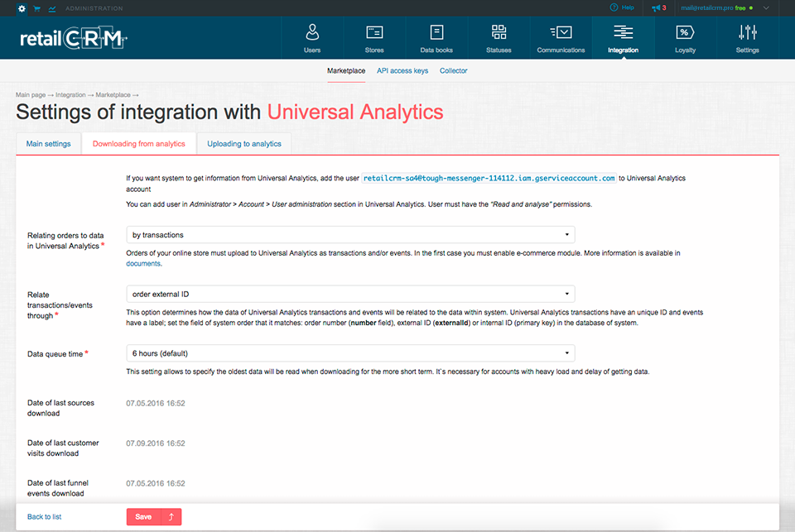Open the analytics chart icon

coord(52,8)
